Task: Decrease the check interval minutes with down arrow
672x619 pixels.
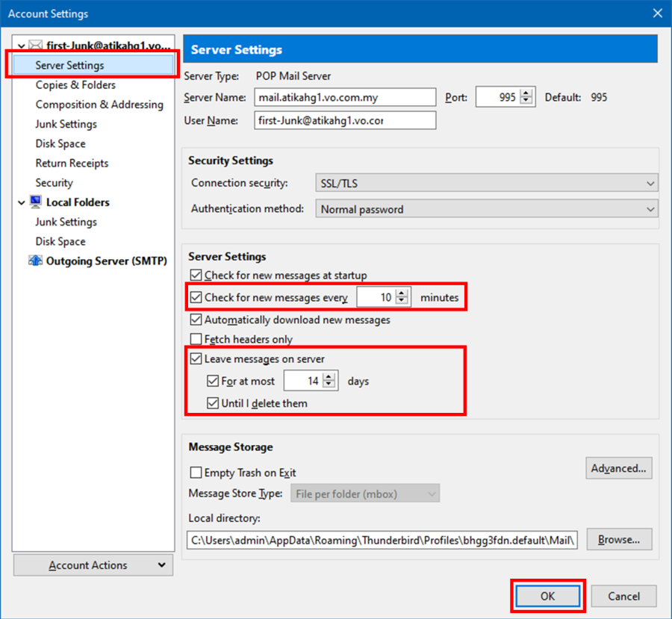Action: 402,301
